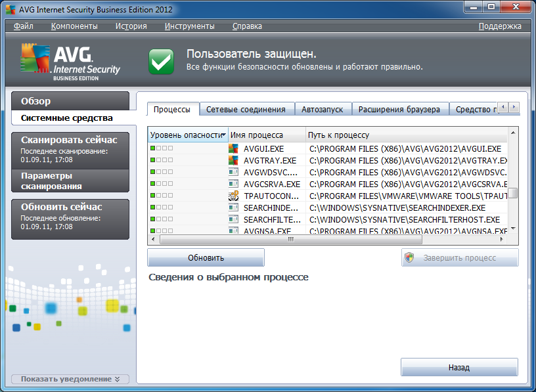Close the AVG window
Image resolution: width=536 pixels, height=392 pixels.
pos(516,7)
